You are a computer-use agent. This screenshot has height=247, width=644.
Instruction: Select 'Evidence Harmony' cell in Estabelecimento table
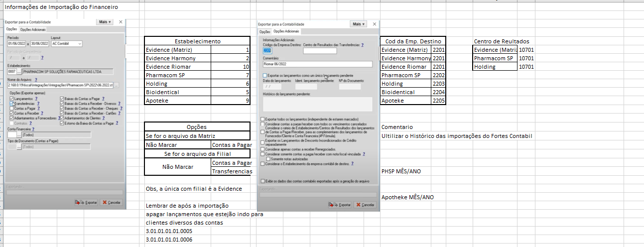point(178,58)
